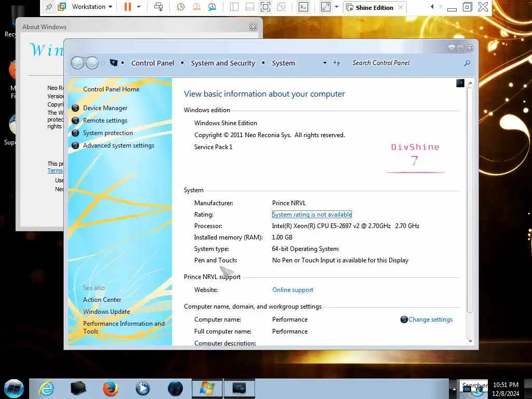The width and height of the screenshot is (532, 399).
Task: Switch to the About Windows taskbar button
Action: (x=207, y=388)
